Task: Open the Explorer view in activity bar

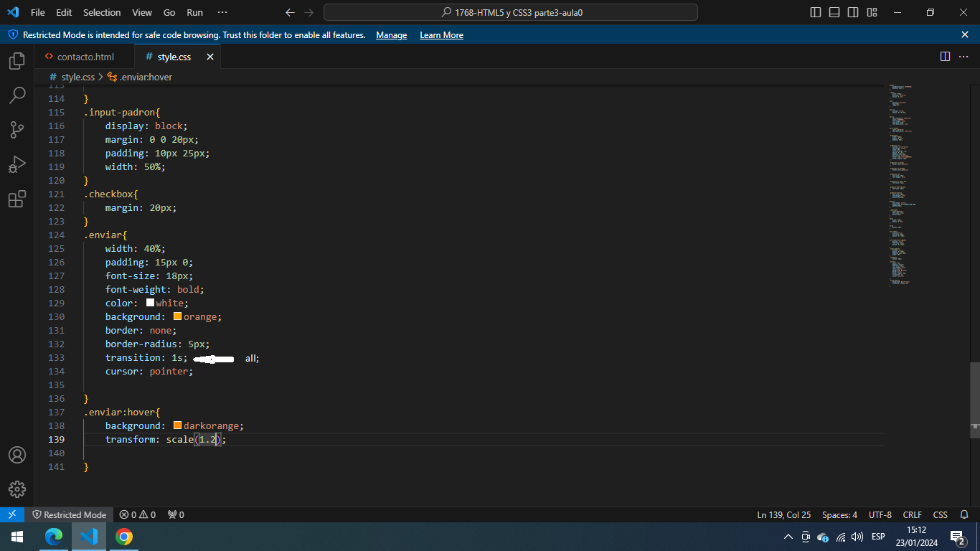Action: pos(17,61)
